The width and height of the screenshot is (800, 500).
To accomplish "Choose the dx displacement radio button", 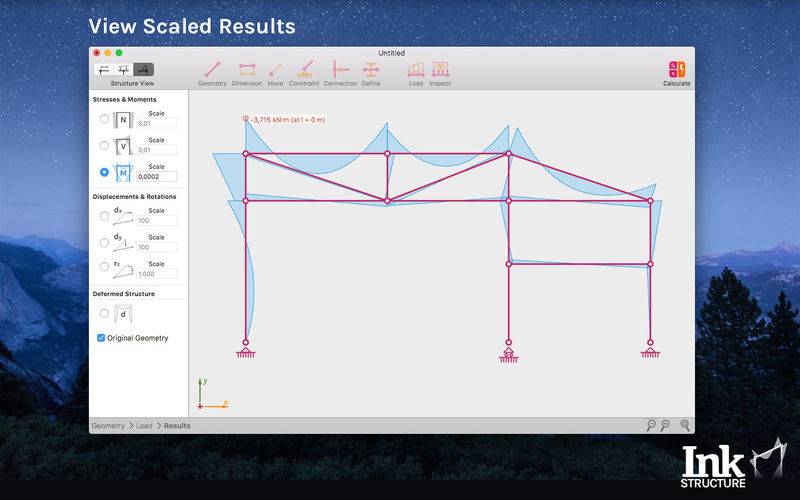I will tap(105, 215).
